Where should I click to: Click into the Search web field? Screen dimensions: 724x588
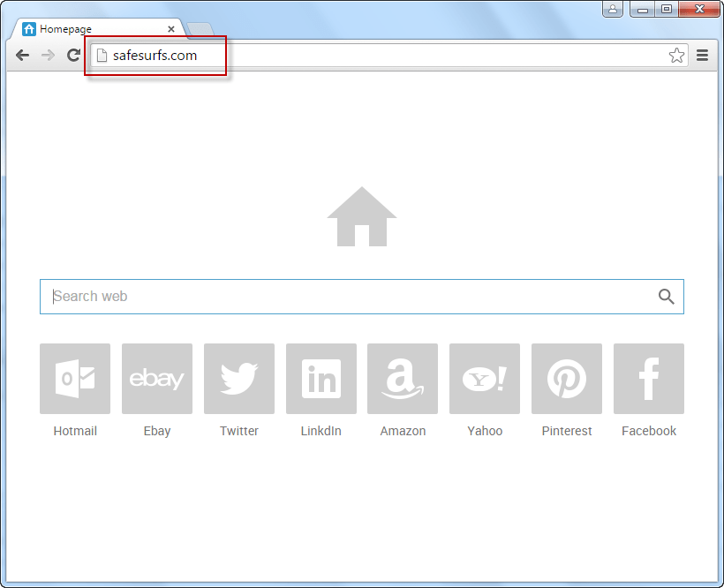tap(362, 297)
